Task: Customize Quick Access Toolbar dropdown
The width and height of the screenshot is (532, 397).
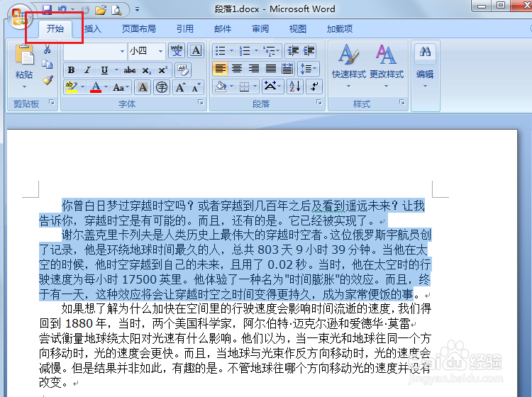Action: pos(137,9)
